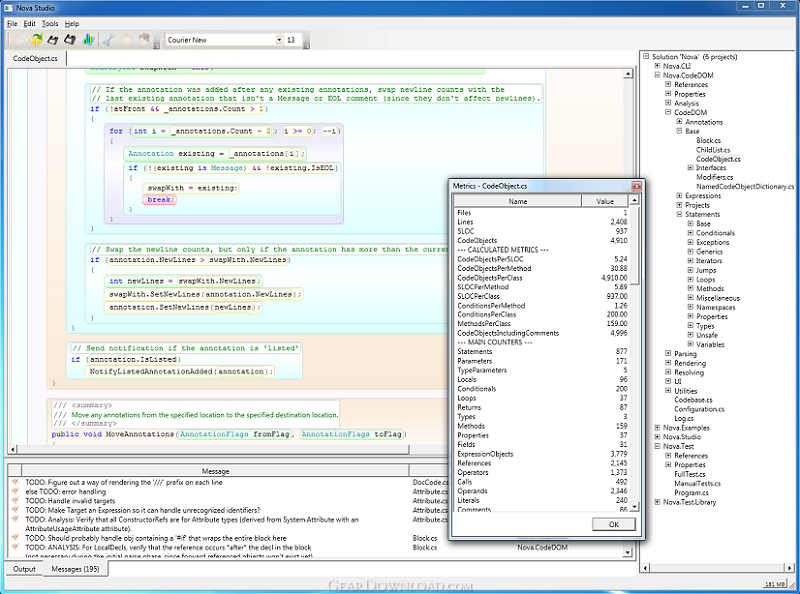800x594 pixels.
Task: Expand the Nova.Examples project node
Action: (657, 428)
